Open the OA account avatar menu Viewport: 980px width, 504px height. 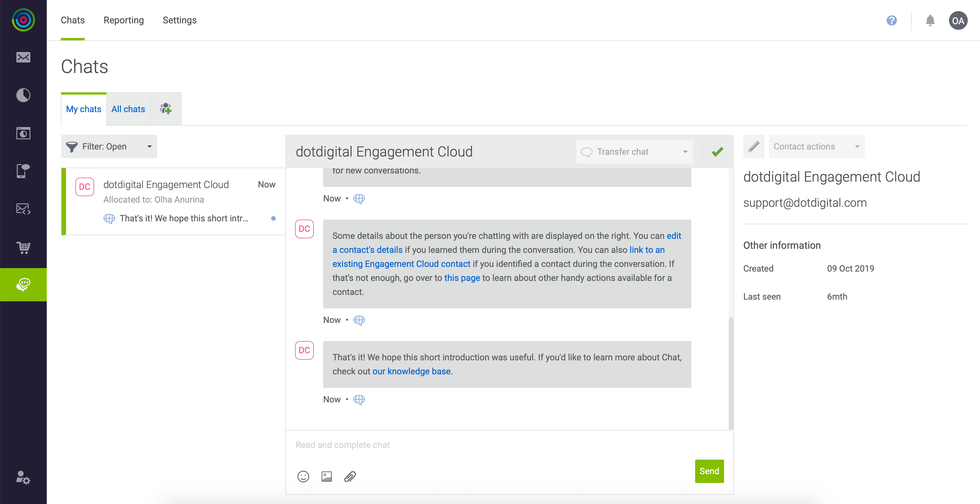958,20
